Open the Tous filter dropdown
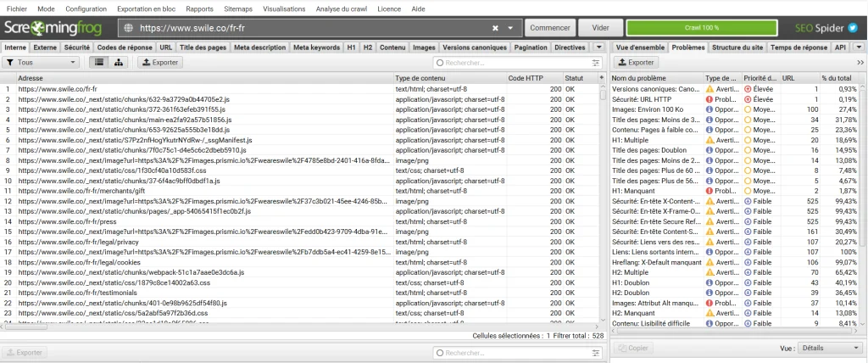Image resolution: width=868 pixels, height=363 pixels. (41, 63)
